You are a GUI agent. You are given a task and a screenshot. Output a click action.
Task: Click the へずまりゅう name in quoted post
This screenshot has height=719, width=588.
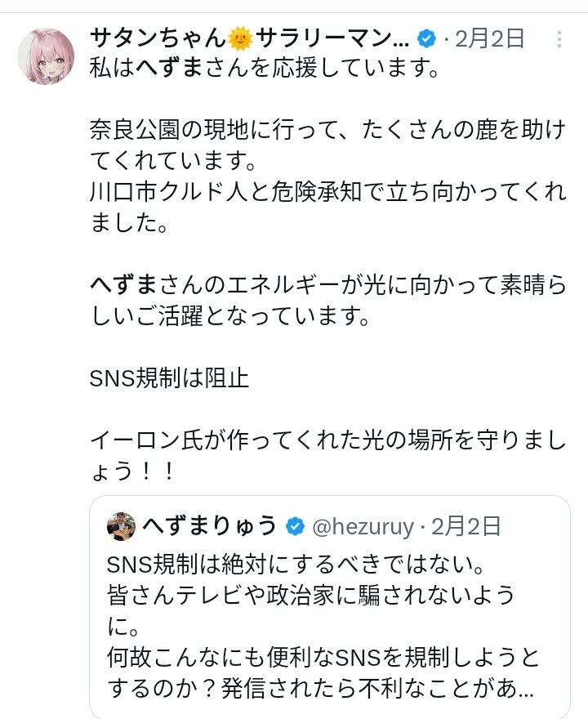[209, 527]
